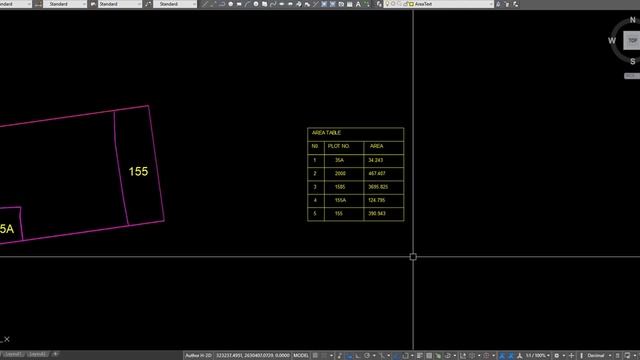The height and width of the screenshot is (360, 640).
Task: Click the Insert Block tool icon
Action: point(299,4)
